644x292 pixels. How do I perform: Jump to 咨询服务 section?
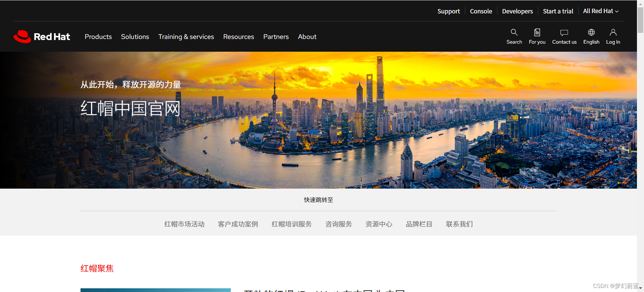point(339,224)
